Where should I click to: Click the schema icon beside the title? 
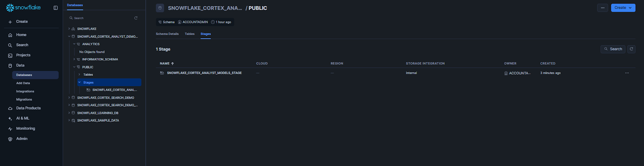(160, 8)
